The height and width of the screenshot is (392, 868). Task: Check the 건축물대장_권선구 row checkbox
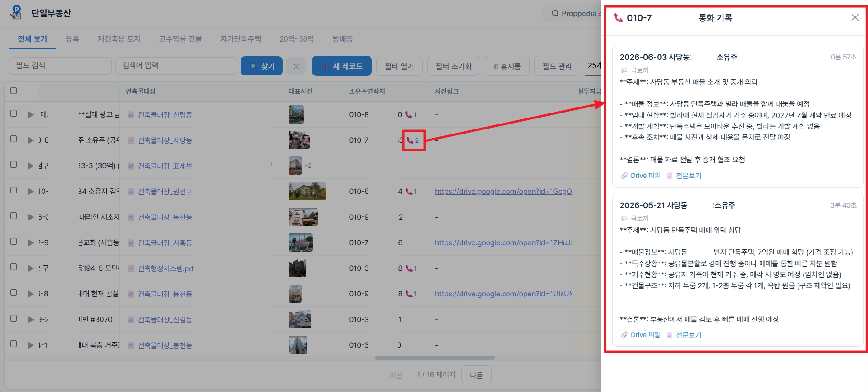[x=14, y=190]
